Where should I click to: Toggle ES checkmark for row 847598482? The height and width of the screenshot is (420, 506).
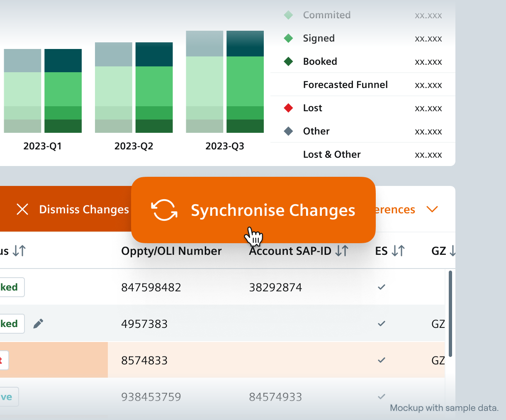[x=382, y=287]
